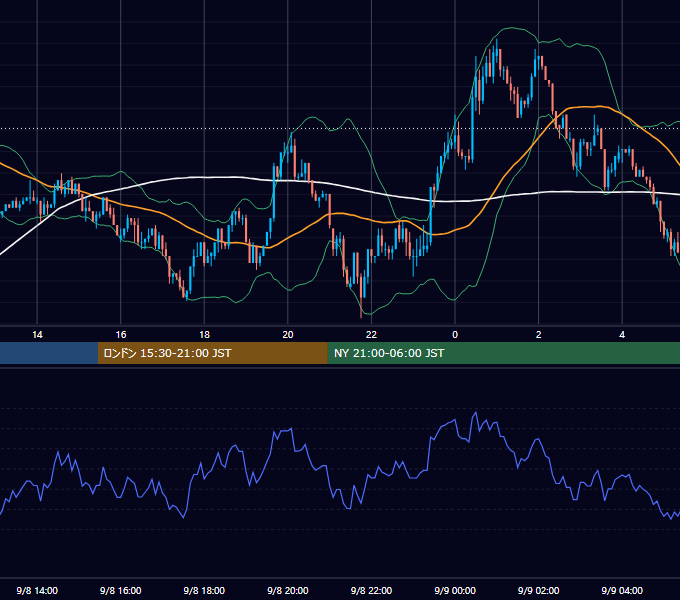
Task: Click the 9/8 16:00 date label
Action: click(121, 590)
